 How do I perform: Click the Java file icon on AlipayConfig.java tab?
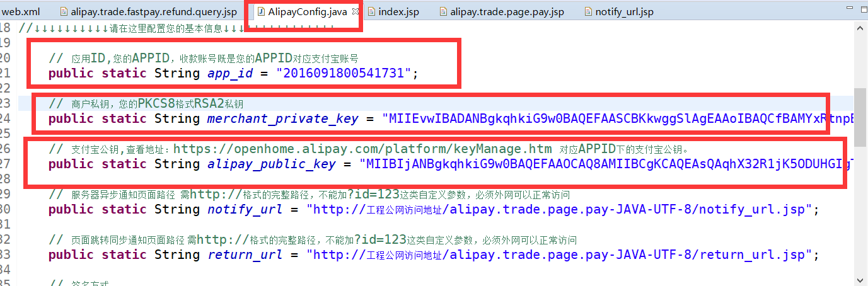[260, 11]
